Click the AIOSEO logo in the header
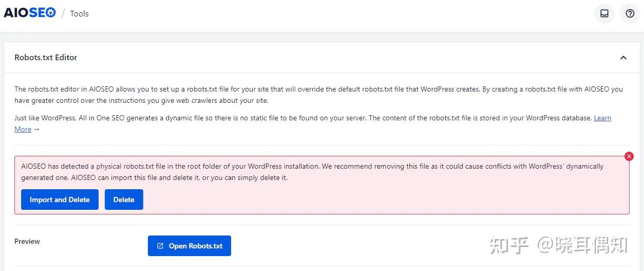Viewport: 644px width, 271px height. pyautogui.click(x=30, y=13)
